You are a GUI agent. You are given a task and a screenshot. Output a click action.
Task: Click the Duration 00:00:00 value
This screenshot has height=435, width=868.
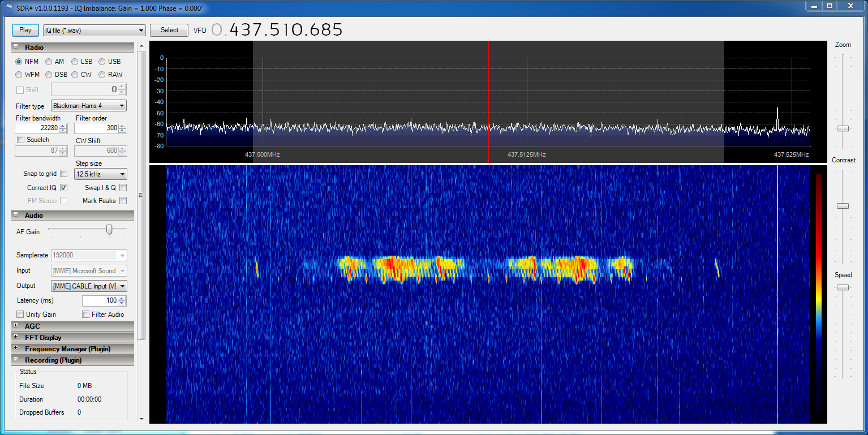coord(89,399)
